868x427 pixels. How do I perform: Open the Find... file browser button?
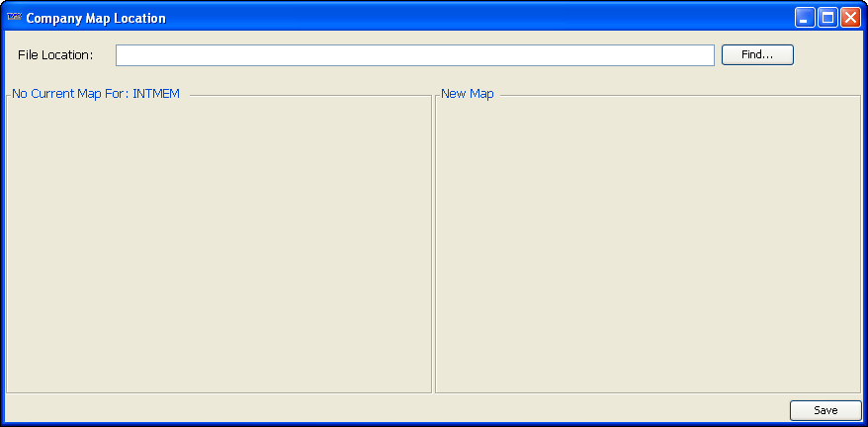point(757,54)
